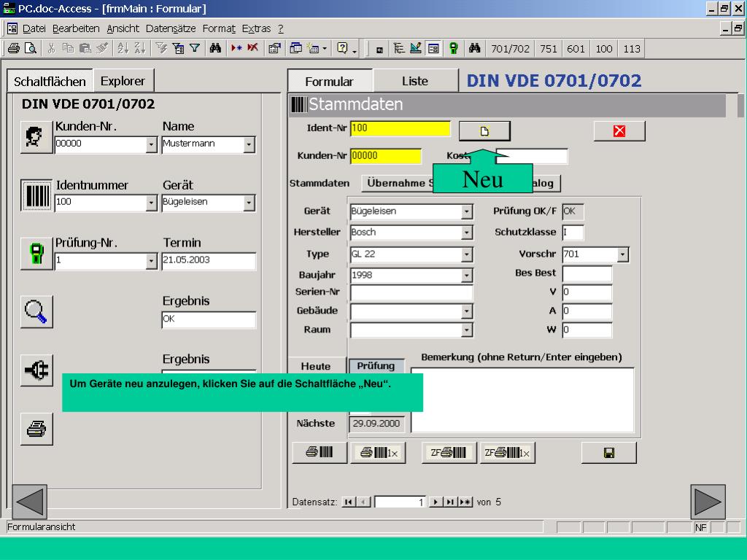Switch to the Liste tab
The image size is (747, 560).
click(x=415, y=81)
